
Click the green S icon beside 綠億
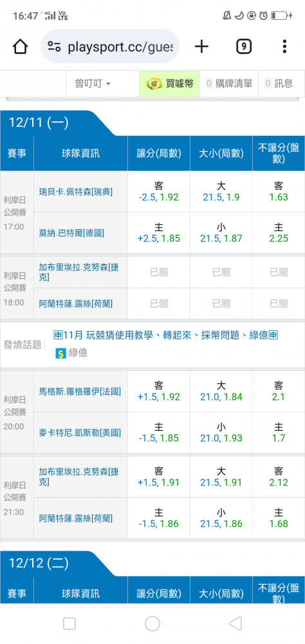[60, 353]
